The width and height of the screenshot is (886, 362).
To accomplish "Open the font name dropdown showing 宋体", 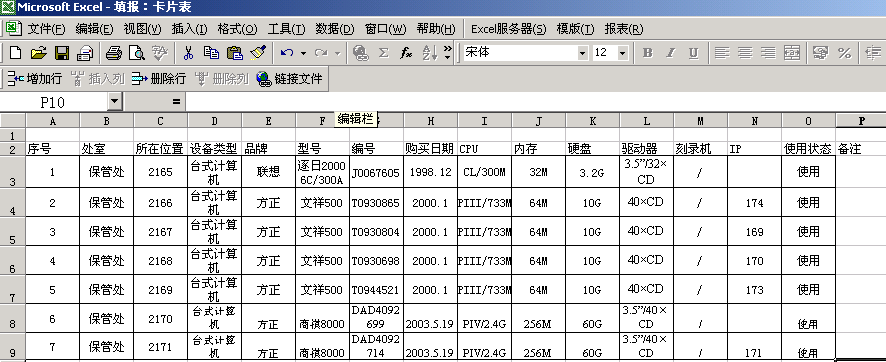I will [583, 53].
